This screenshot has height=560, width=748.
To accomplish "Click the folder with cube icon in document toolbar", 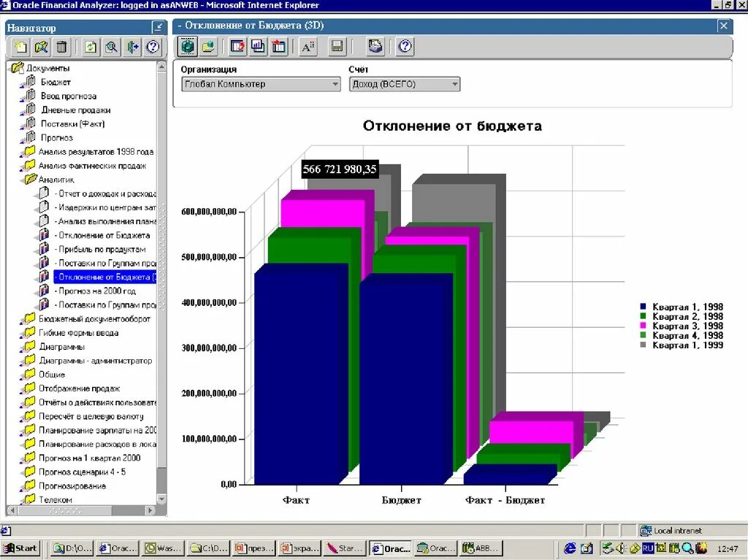I will point(208,46).
